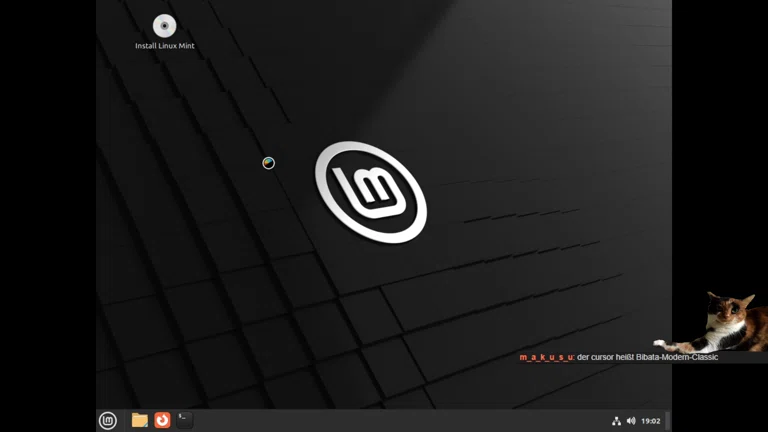
Task: Open the network connections tray icon
Action: coord(616,421)
